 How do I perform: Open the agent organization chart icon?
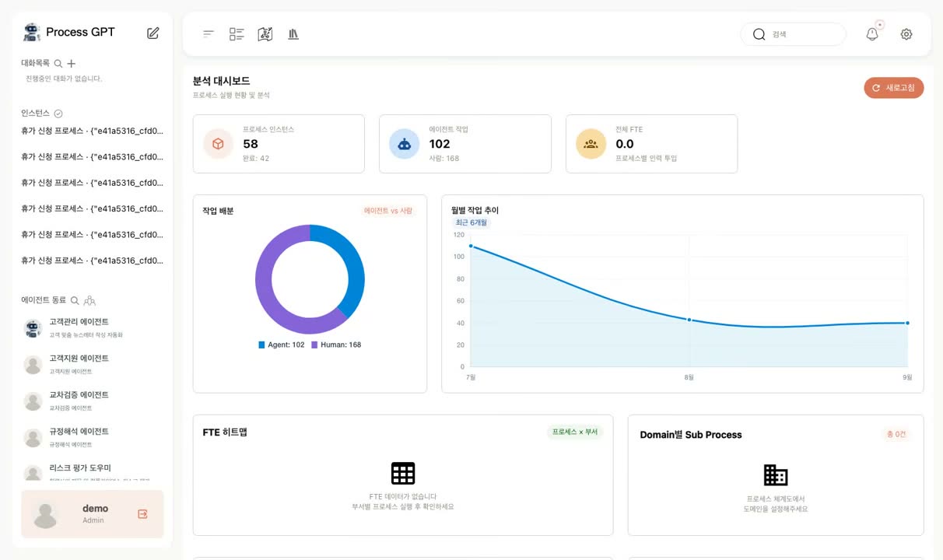coord(89,300)
